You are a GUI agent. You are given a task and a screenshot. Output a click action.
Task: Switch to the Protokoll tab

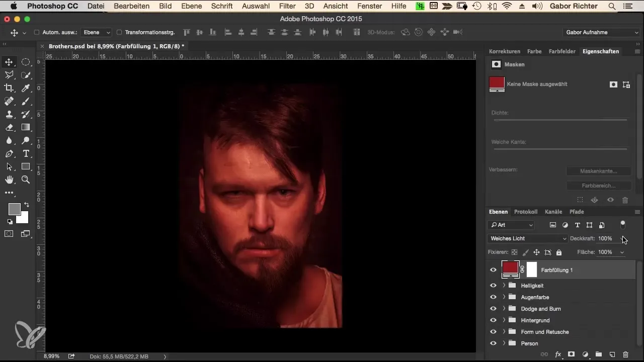[526, 212]
